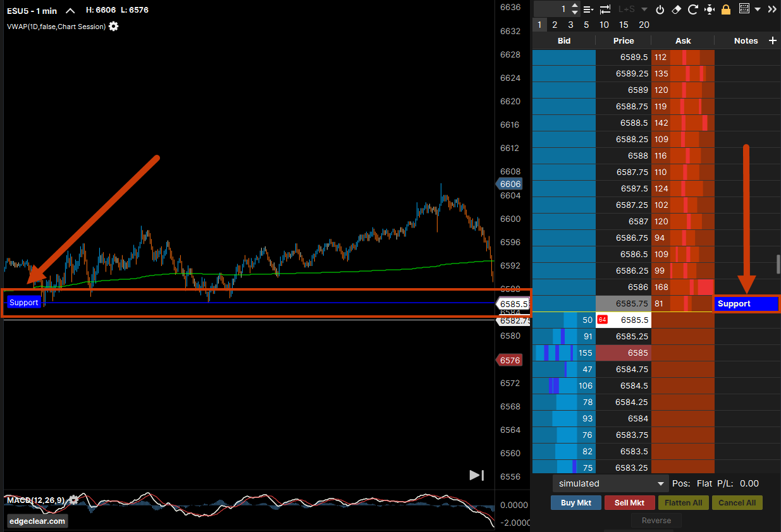This screenshot has height=532, width=781.
Task: Click the skip-to-latest bar chart button
Action: (x=476, y=475)
